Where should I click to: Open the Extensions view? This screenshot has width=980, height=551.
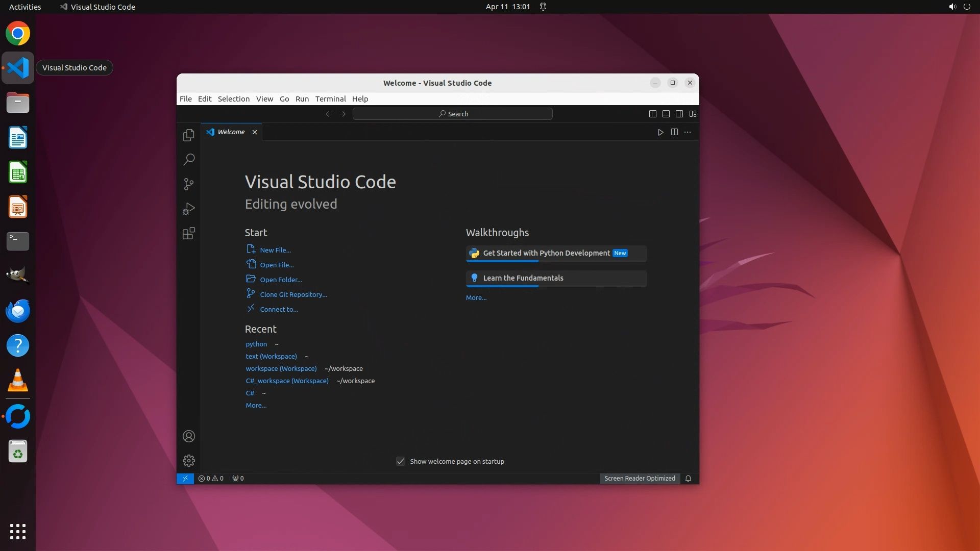188,233
